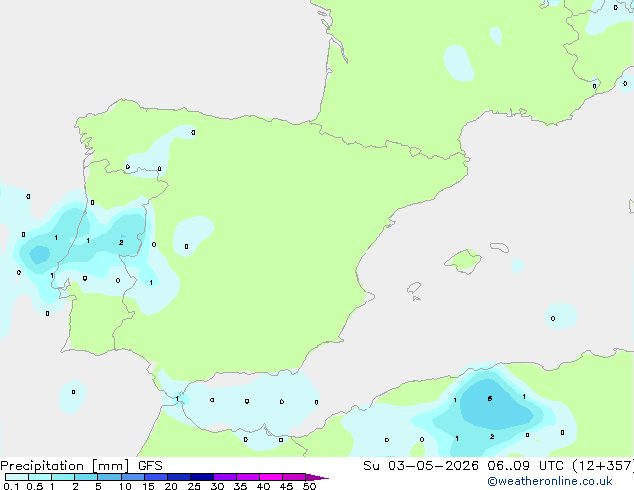Choose the 35–40 mm violet legend swatch

(248, 477)
